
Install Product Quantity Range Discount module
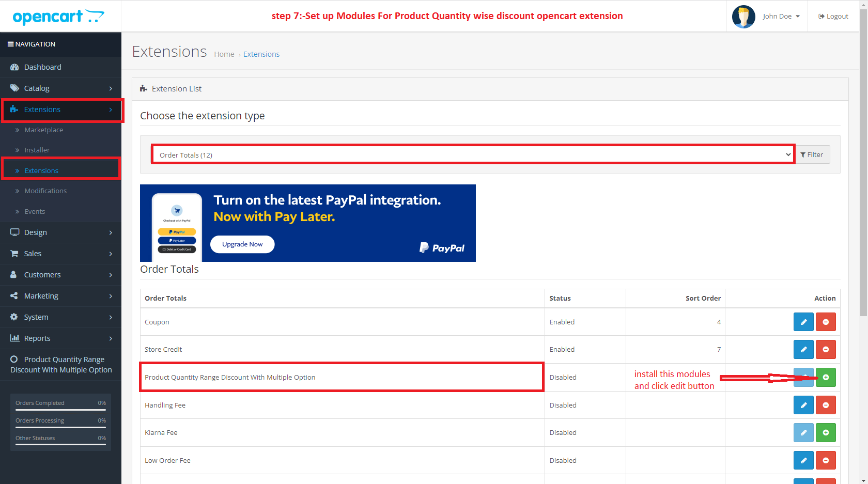[826, 377]
